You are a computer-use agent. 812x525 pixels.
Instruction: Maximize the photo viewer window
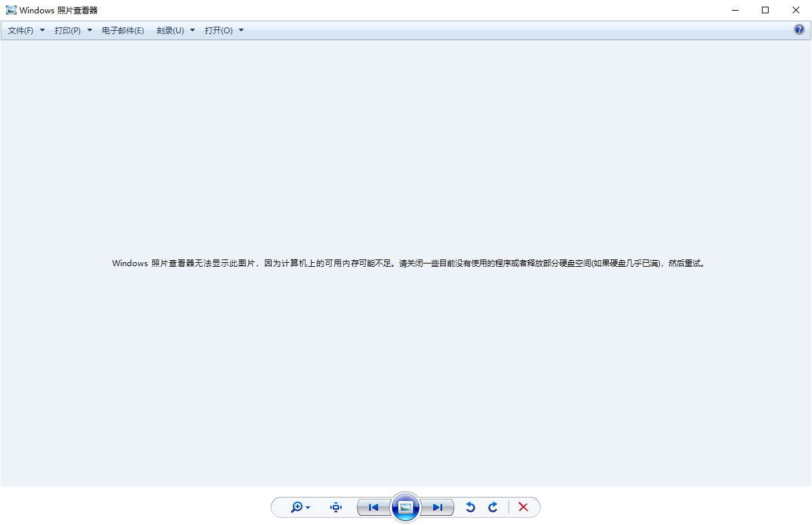click(x=765, y=10)
